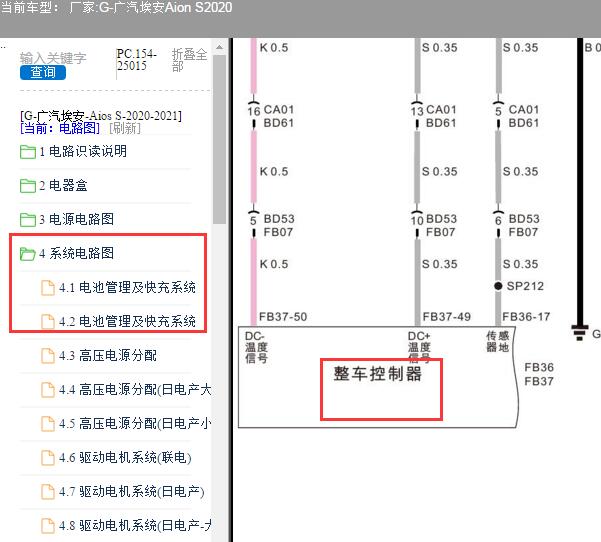The height and width of the screenshot is (542, 601).
Task: Click the sidebar scrollbar up arrow
Action: pyautogui.click(x=219, y=47)
